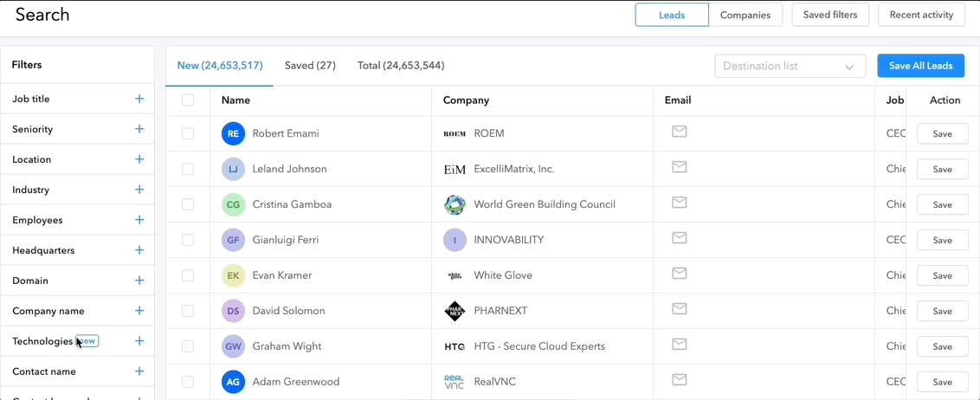Viewport: 980px width, 400px height.
Task: Expand the Contact name filter
Action: 139,371
